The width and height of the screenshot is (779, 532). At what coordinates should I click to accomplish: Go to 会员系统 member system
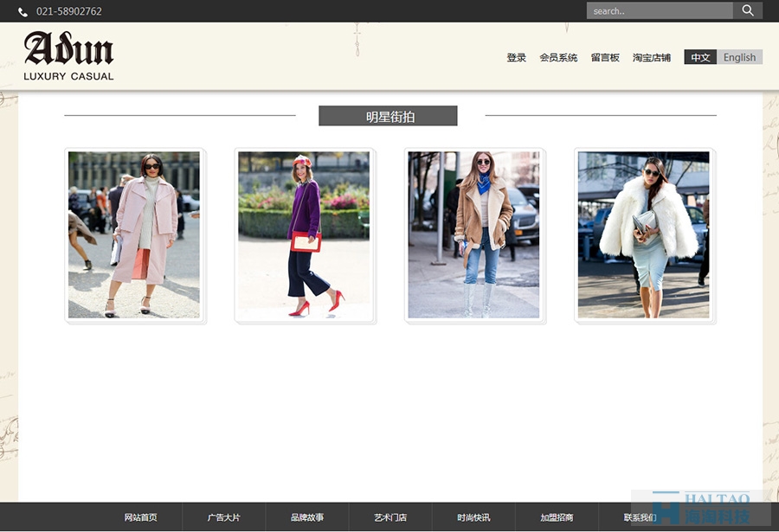click(558, 58)
